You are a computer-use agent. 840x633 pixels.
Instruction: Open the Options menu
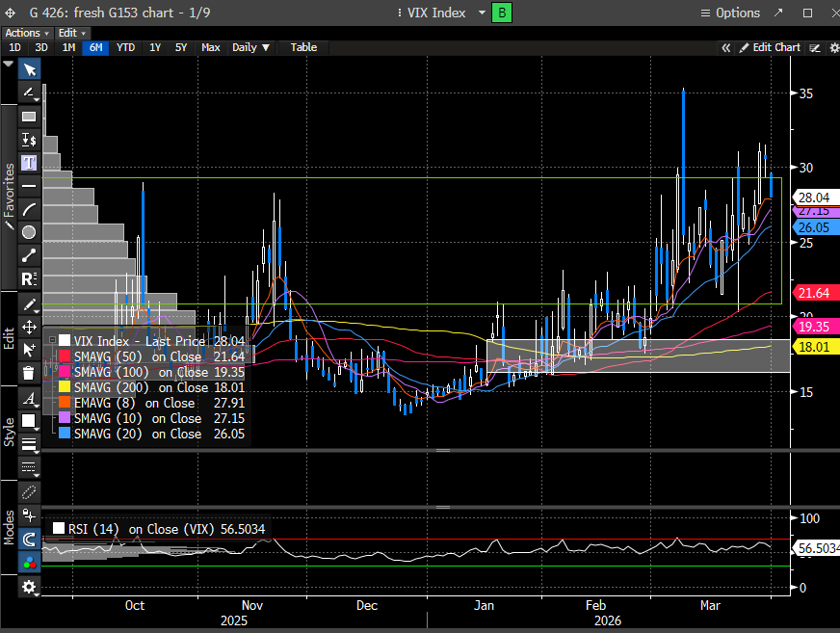click(731, 13)
